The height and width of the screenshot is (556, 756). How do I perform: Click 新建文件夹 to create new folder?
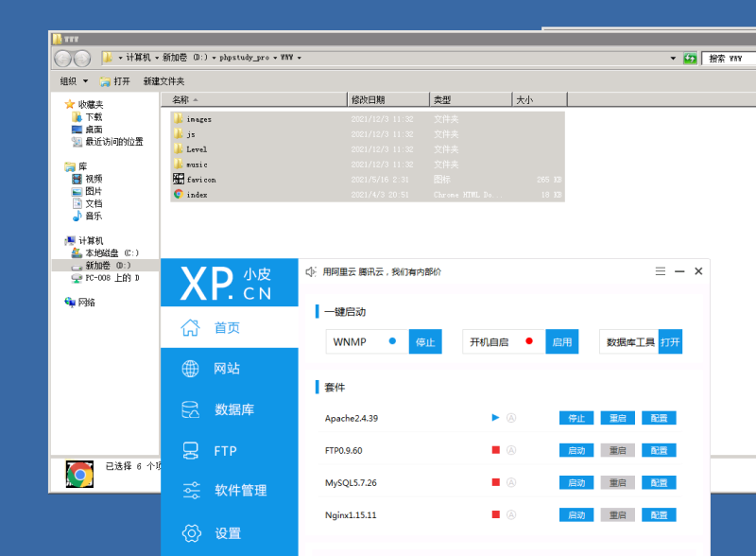(x=163, y=81)
